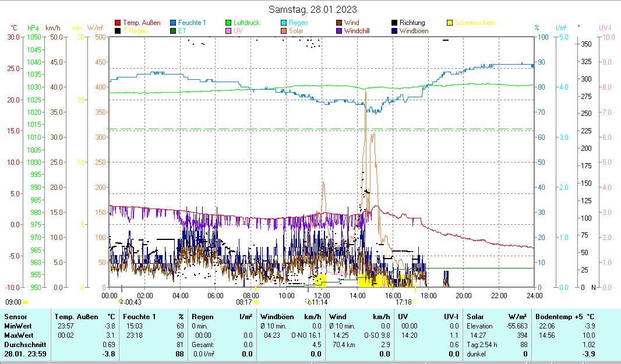Click the hPa pressure axis unit label
This screenshot has width=621, height=364.
33,27
